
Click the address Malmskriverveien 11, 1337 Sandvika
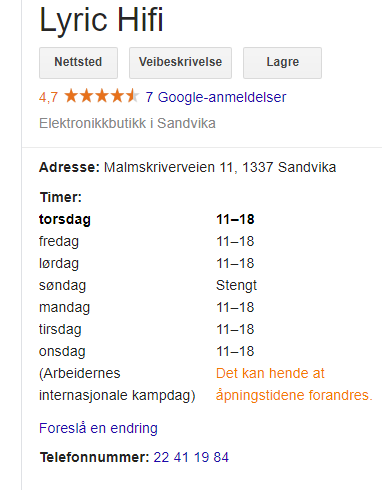(220, 167)
